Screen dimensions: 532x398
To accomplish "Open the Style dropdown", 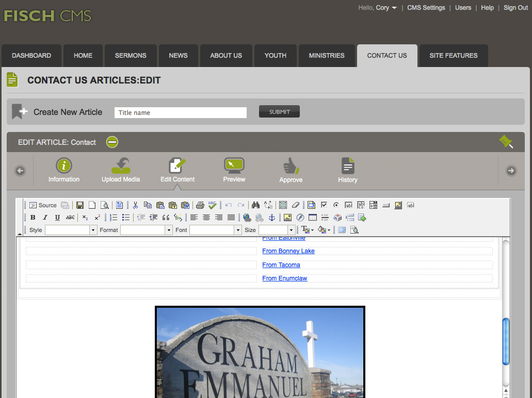I will click(71, 230).
